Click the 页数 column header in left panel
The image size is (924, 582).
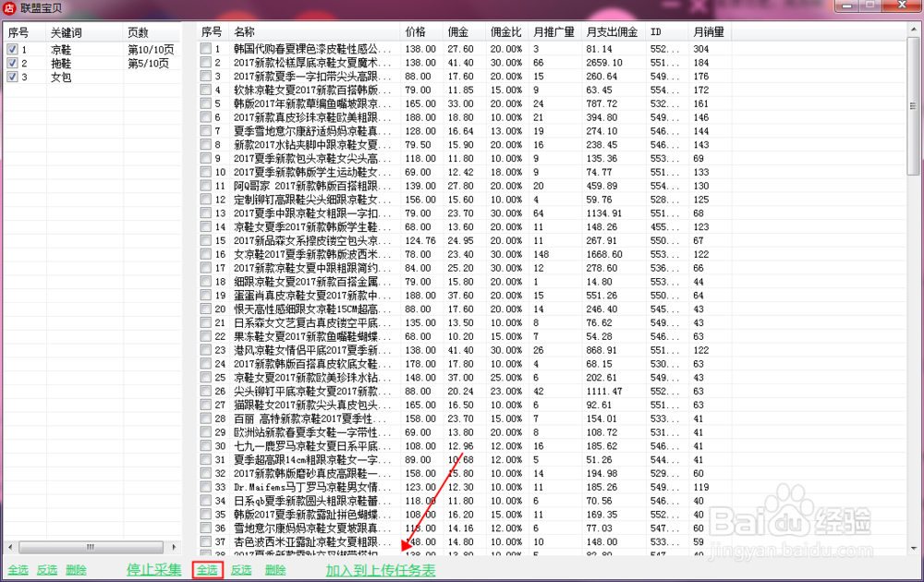152,33
